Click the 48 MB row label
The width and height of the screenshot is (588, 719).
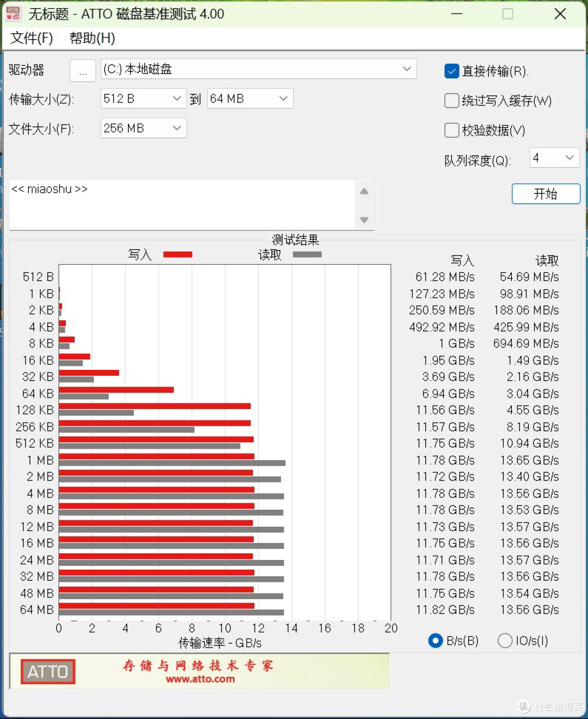coord(37,593)
